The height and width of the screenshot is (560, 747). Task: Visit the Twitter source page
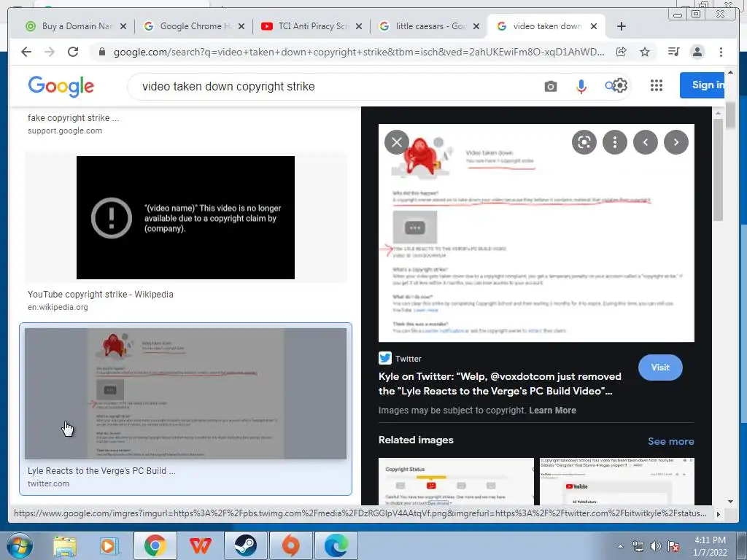click(x=660, y=367)
